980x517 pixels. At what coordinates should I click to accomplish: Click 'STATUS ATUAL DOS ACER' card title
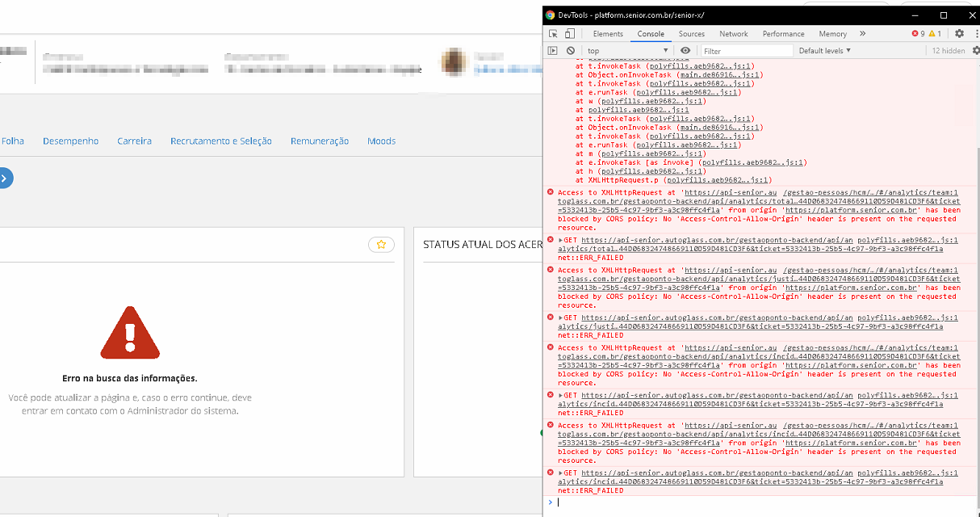point(483,245)
